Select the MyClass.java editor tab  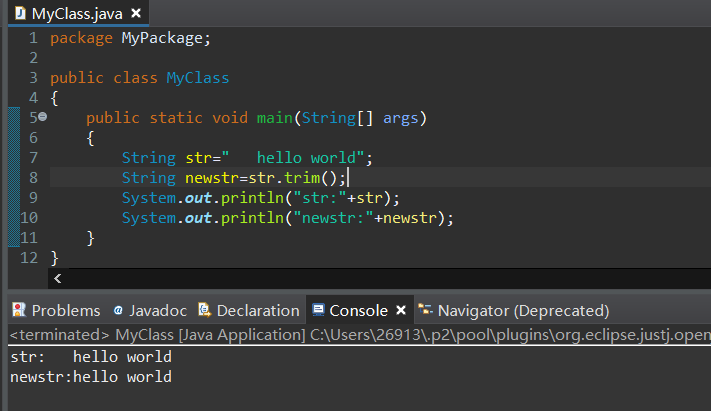77,14
